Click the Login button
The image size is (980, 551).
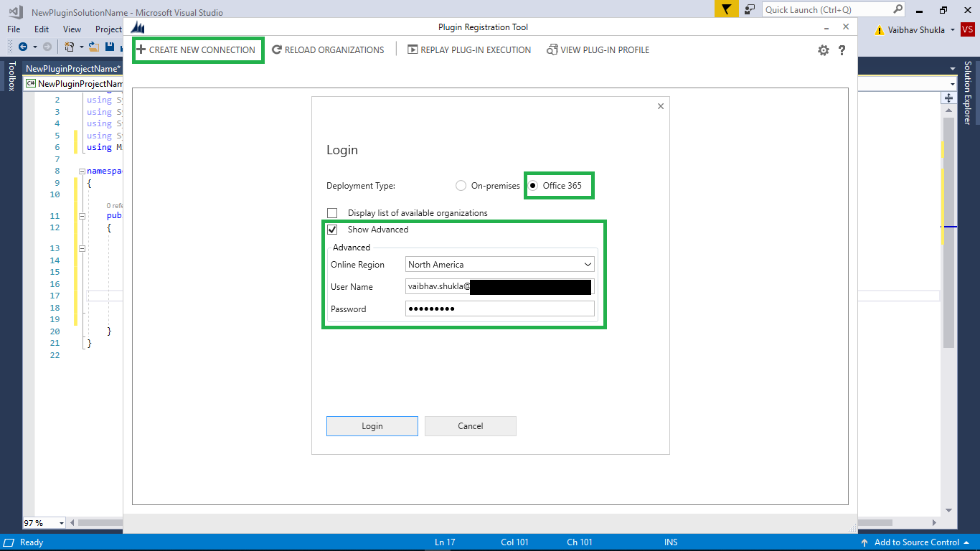click(x=372, y=425)
